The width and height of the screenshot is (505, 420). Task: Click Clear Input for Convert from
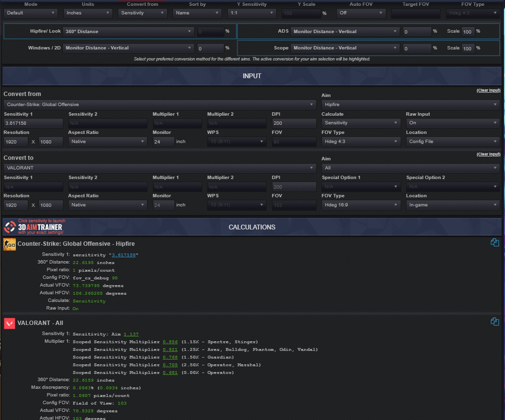[488, 90]
